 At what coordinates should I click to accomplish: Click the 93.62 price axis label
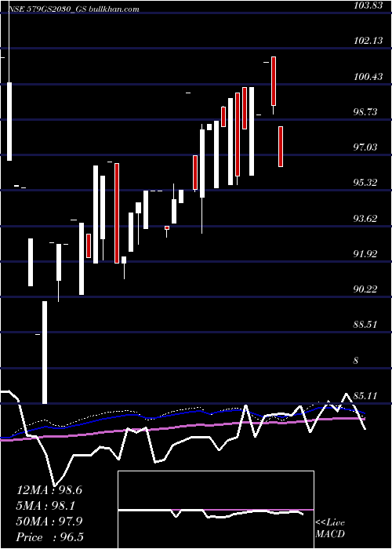[x=365, y=219]
